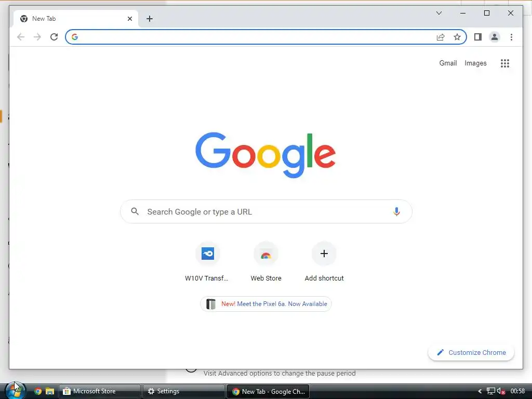The width and height of the screenshot is (532, 399).
Task: Reload the current page
Action: pos(54,37)
